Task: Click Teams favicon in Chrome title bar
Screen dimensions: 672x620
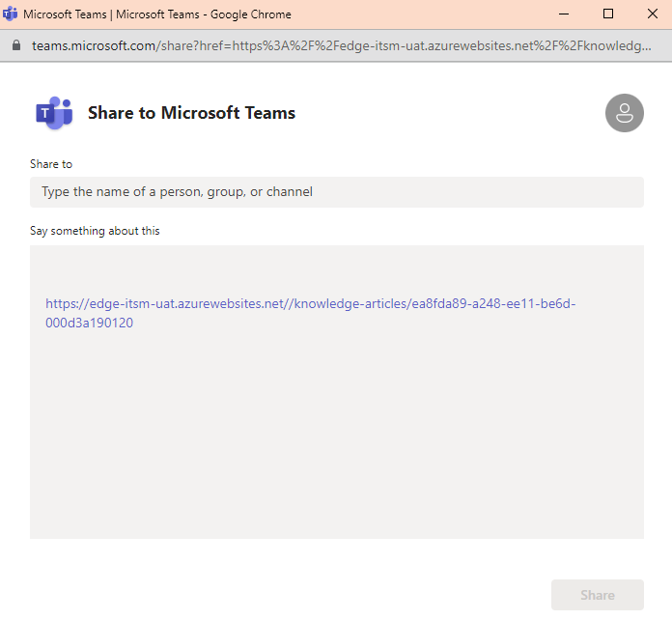Action: point(10,14)
